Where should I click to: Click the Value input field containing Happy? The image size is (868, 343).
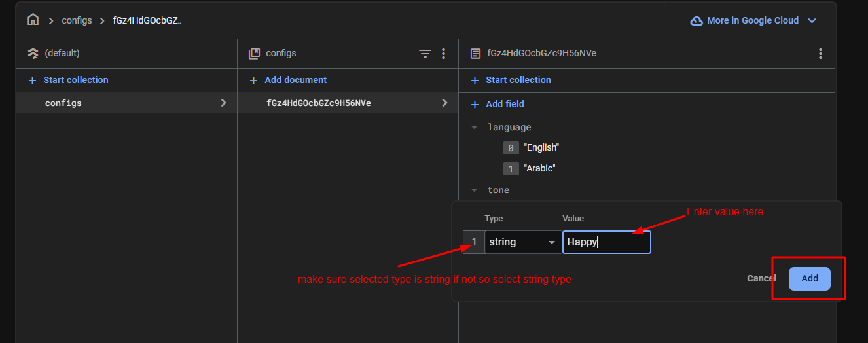[x=606, y=242]
